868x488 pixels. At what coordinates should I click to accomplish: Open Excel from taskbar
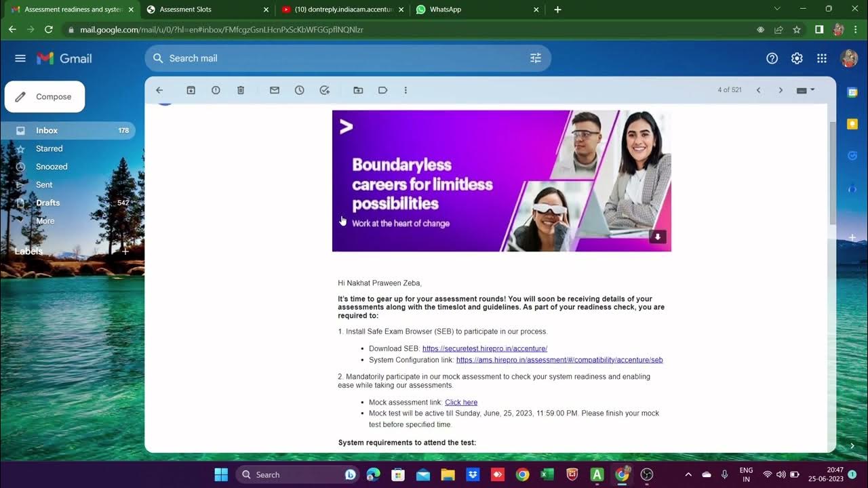(x=547, y=474)
